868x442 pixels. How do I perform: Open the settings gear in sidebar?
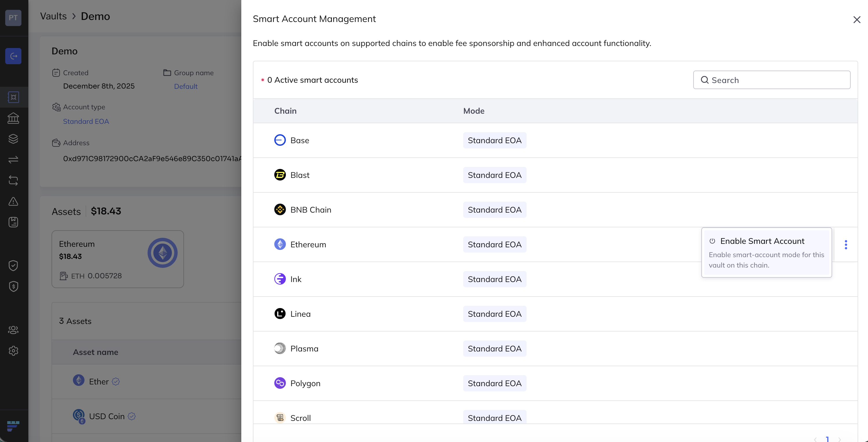(x=14, y=351)
